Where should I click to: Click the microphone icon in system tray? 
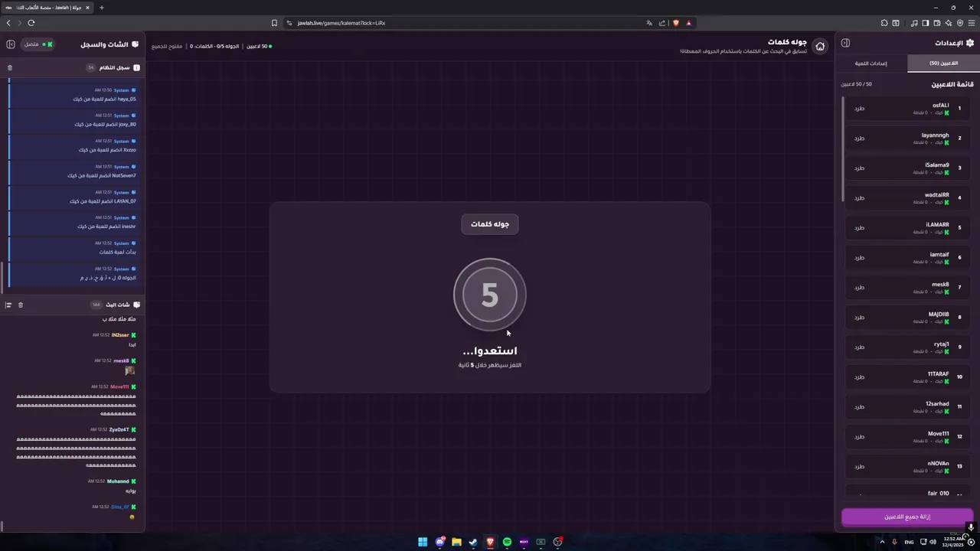click(894, 542)
